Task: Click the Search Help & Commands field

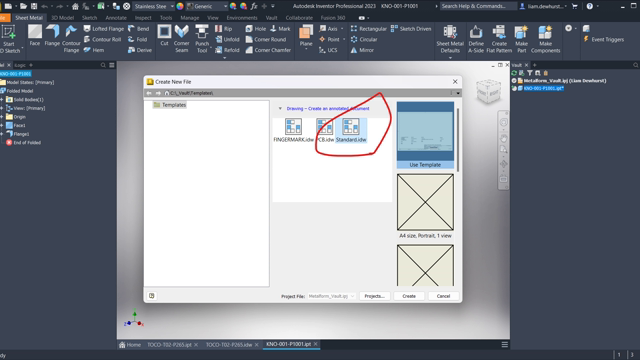Action: (x=479, y=6)
